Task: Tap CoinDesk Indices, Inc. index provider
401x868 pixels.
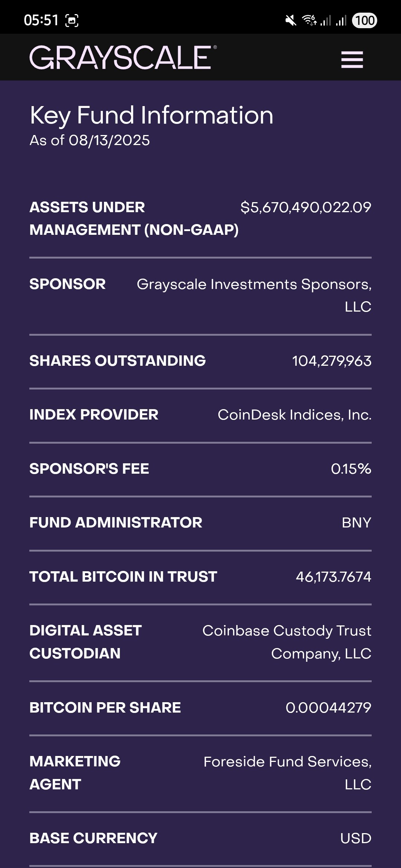Action: coord(294,415)
